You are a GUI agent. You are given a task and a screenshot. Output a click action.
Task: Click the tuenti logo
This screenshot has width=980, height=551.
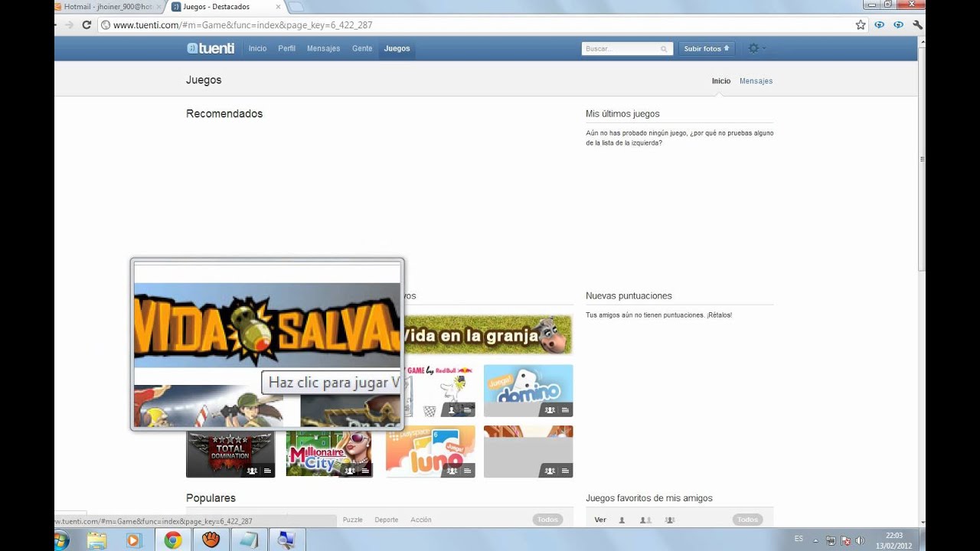point(211,48)
